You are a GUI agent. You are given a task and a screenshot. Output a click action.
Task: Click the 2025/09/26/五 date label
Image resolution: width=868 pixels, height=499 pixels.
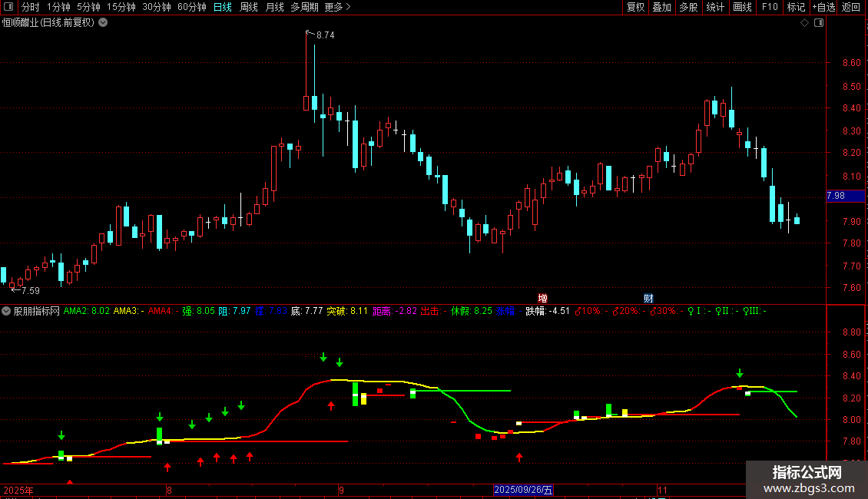[523, 490]
